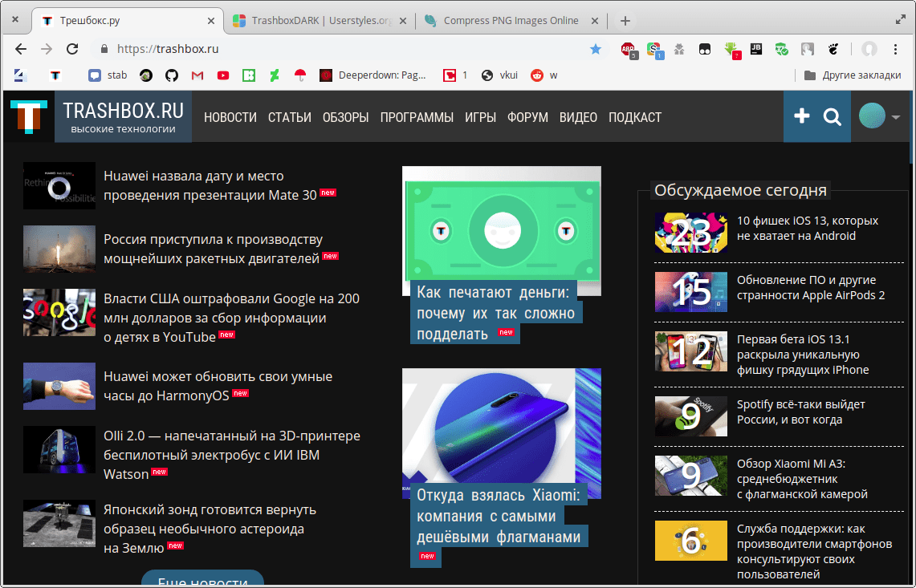The height and width of the screenshot is (588, 916).
Task: Switch to the TrashboxDARK Userstyles tab
Action: point(320,21)
